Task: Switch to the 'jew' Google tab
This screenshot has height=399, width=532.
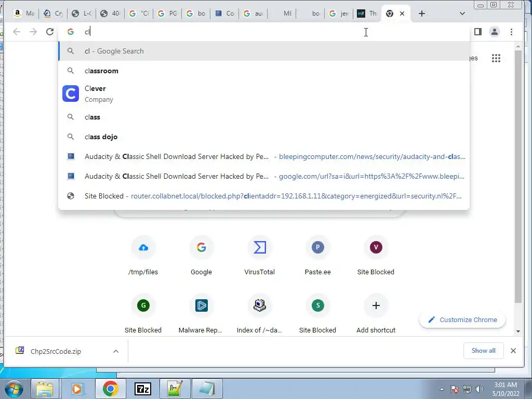Action: pos(339,14)
